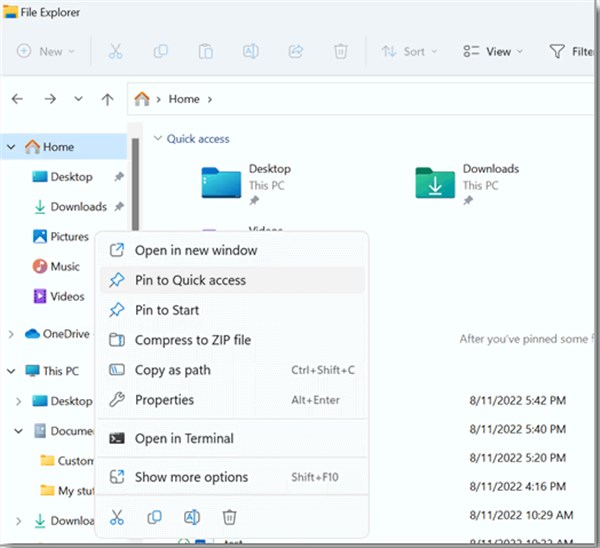Choose Show more options
This screenshot has height=548, width=600.
[x=232, y=477]
